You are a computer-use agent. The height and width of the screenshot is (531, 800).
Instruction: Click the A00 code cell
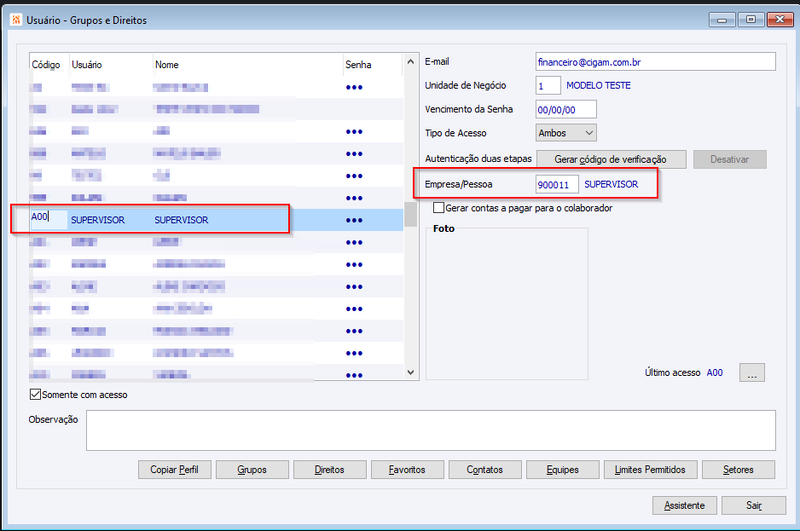point(48,219)
